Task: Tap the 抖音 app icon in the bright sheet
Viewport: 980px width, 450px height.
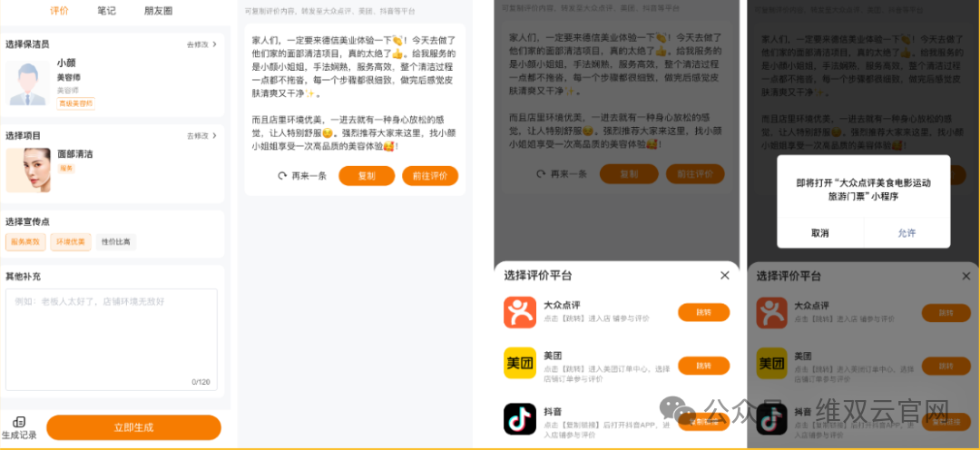Action: tap(520, 419)
